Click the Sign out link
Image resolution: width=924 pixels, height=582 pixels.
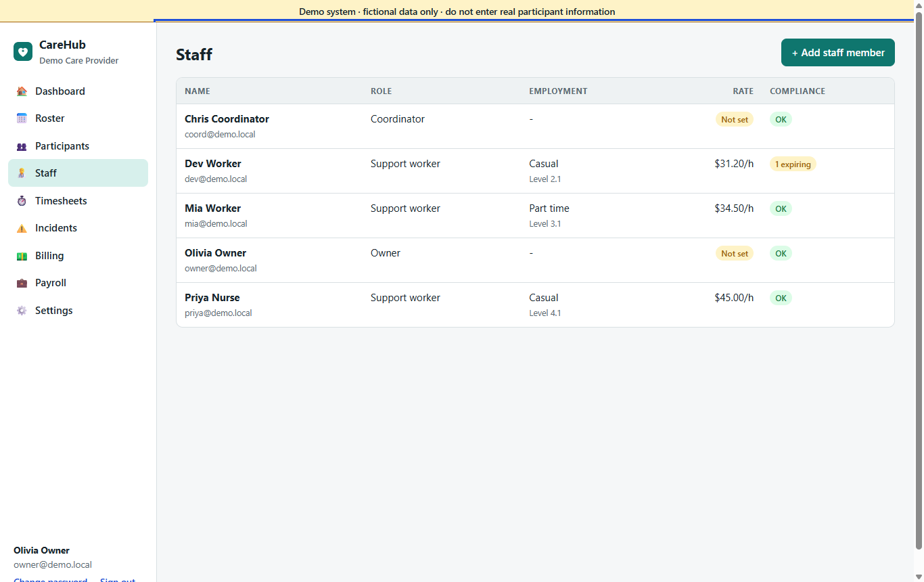(118, 579)
